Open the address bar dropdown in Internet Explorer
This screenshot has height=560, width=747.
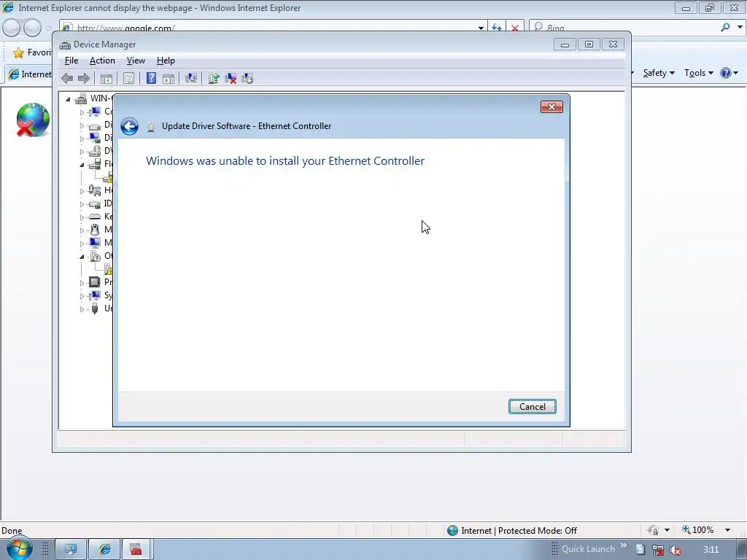pyautogui.click(x=481, y=28)
